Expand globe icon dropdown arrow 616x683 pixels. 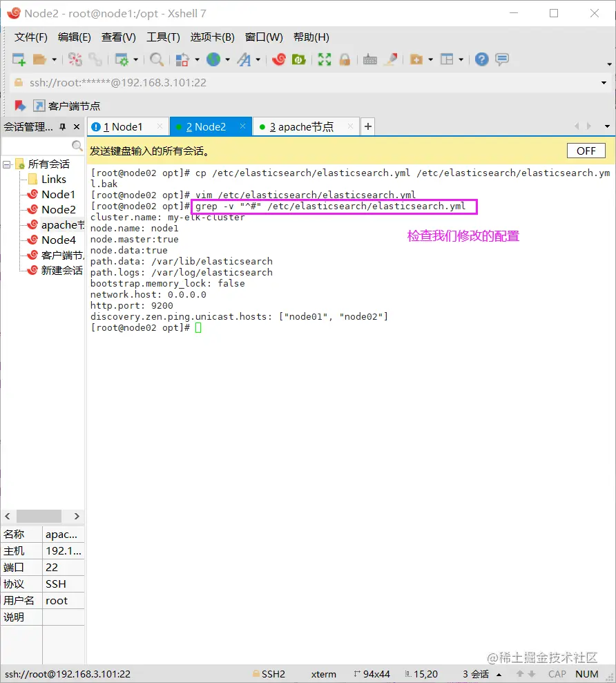tap(227, 59)
